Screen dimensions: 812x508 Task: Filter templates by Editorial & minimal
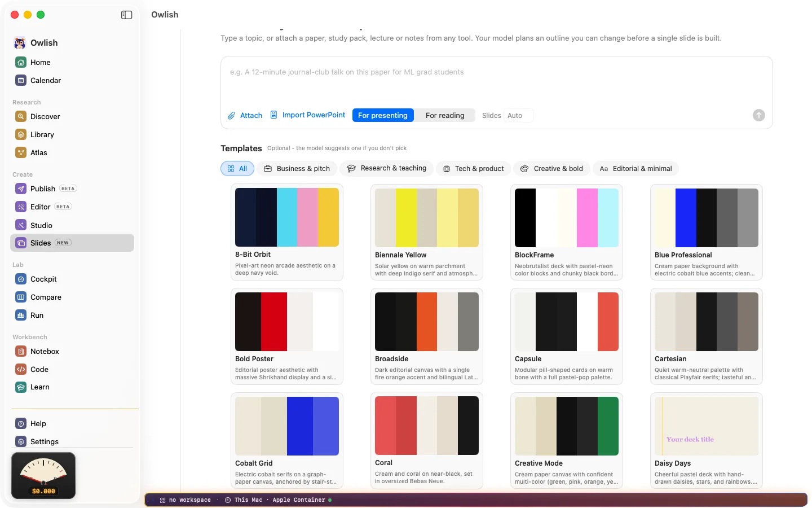[636, 169]
